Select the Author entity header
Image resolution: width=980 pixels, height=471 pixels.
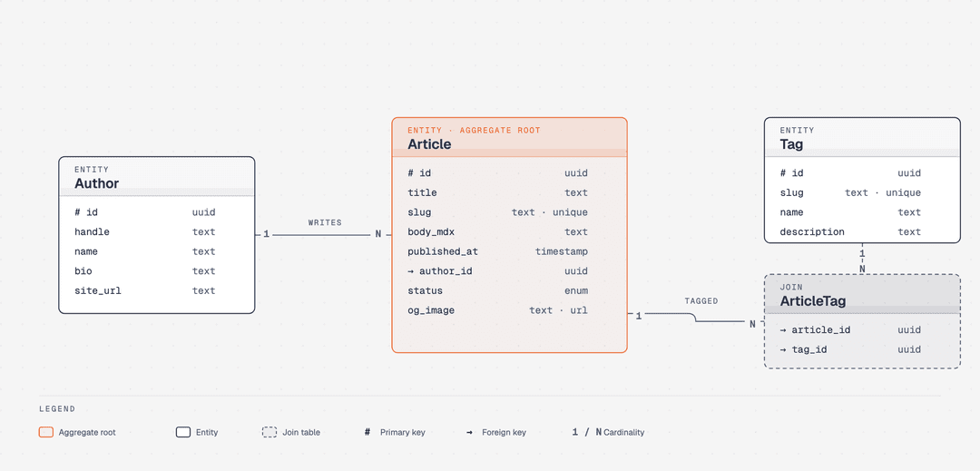tap(157, 176)
